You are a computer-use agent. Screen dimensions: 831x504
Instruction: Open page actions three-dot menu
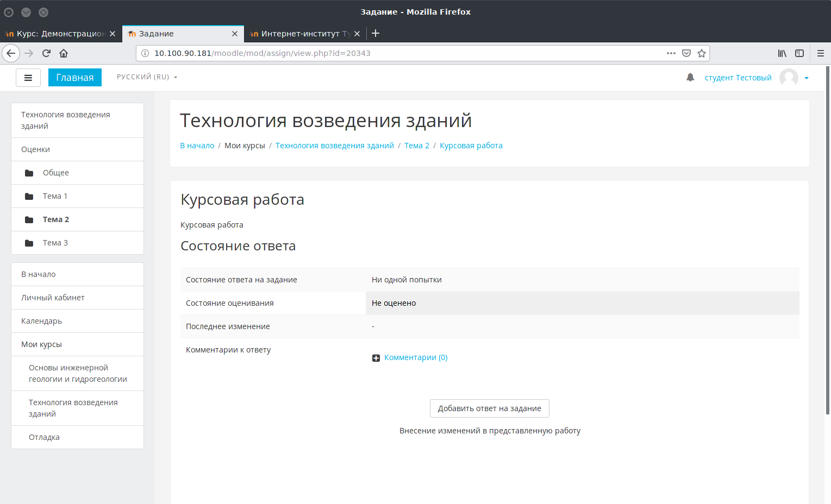tap(671, 53)
